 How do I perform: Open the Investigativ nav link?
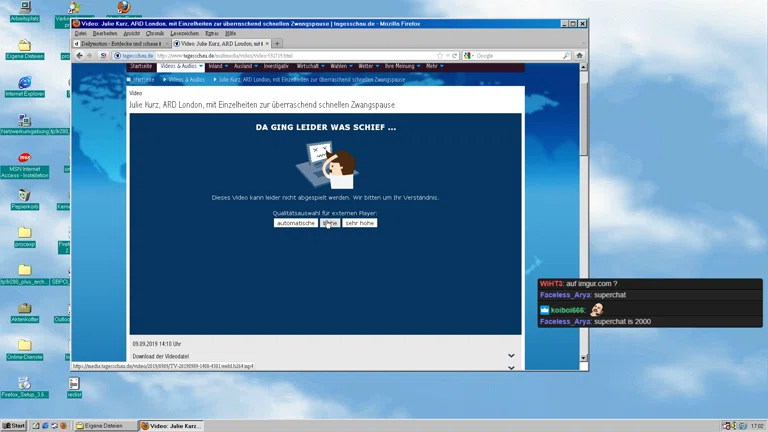(276, 66)
